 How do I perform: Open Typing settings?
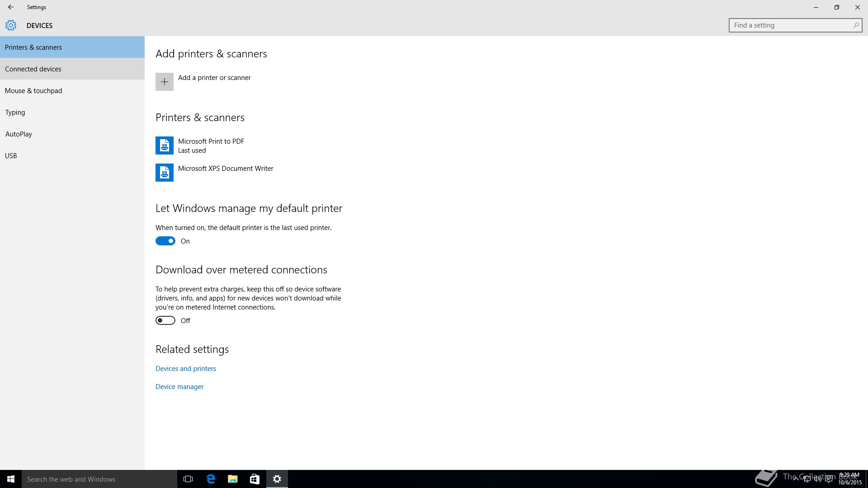[x=72, y=112]
